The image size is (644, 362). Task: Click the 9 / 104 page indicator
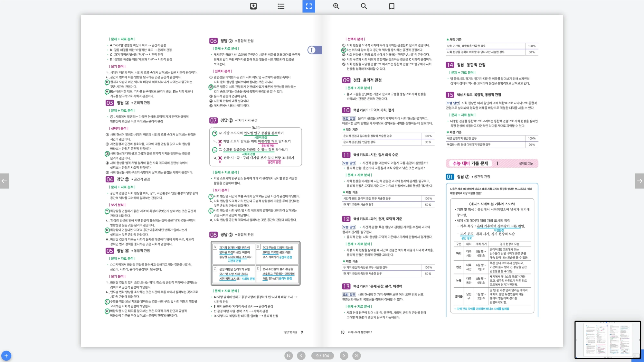[322, 356]
